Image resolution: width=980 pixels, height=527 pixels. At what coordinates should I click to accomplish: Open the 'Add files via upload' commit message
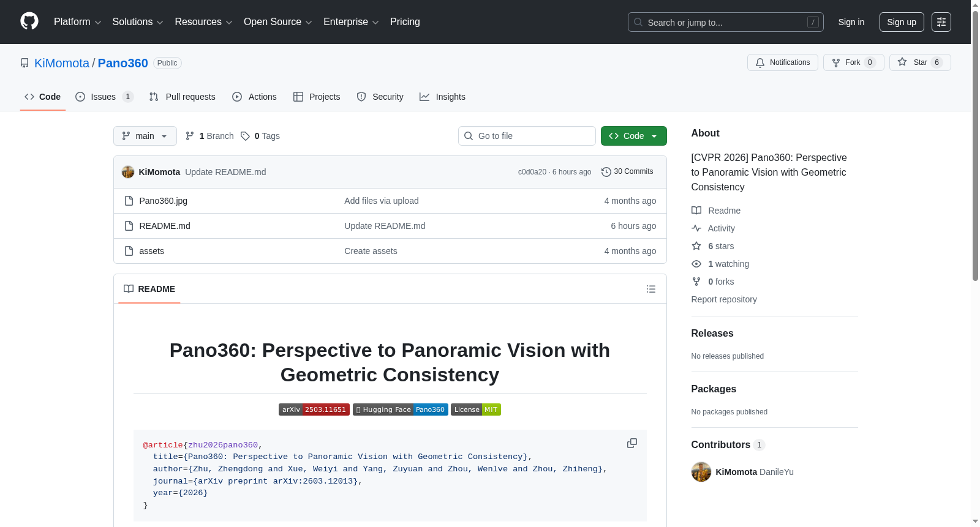(382, 201)
